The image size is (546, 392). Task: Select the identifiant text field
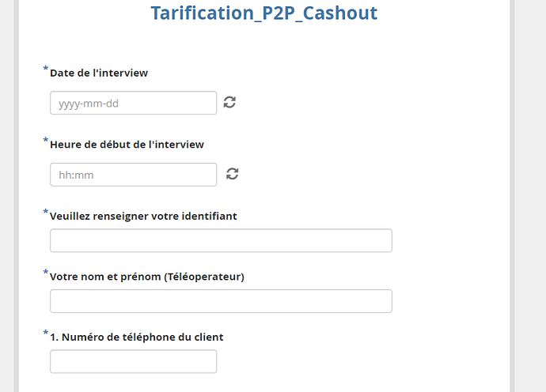coord(221,241)
